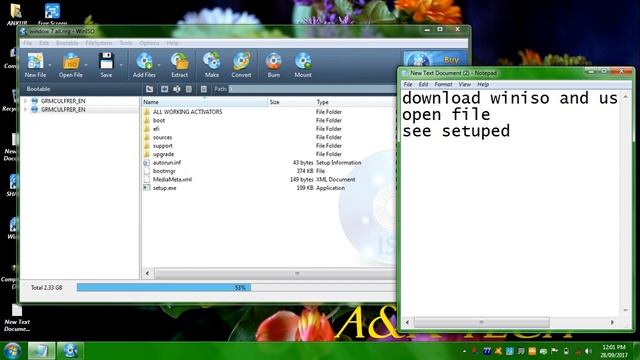Open the Save dropdown arrow
Viewport: 640px width, 360px height.
click(x=121, y=65)
